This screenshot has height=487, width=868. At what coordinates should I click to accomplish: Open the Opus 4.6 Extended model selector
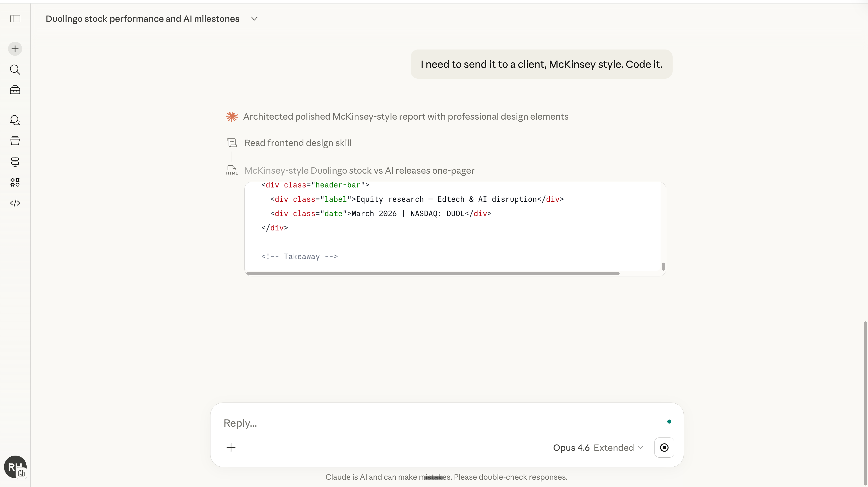click(598, 448)
